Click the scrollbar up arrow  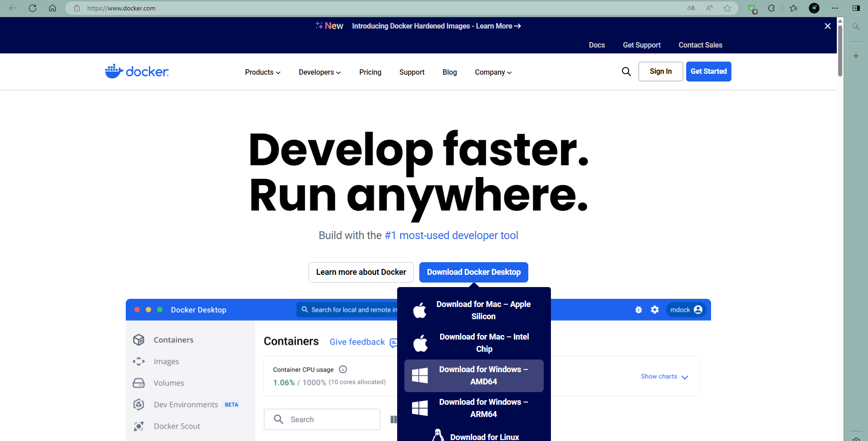[840, 20]
